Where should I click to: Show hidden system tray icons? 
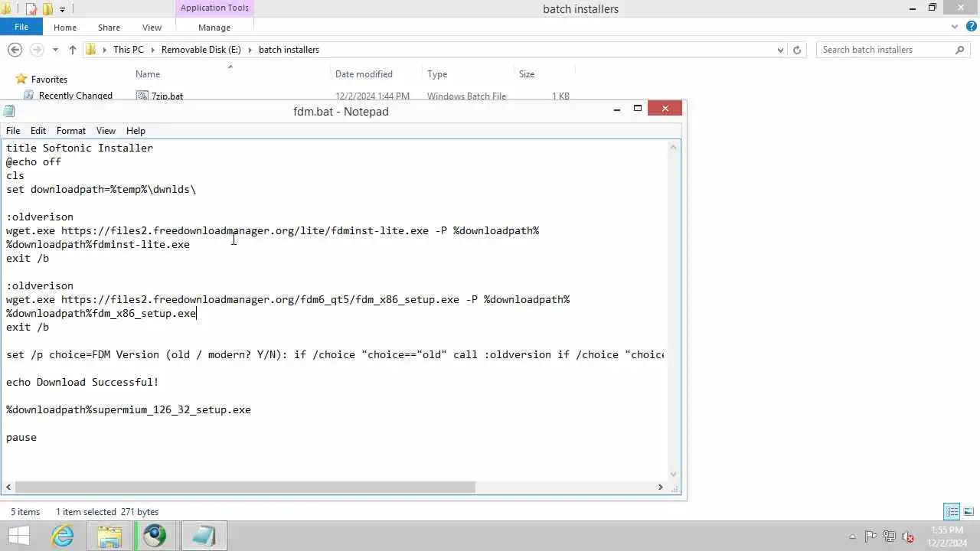coord(852,536)
